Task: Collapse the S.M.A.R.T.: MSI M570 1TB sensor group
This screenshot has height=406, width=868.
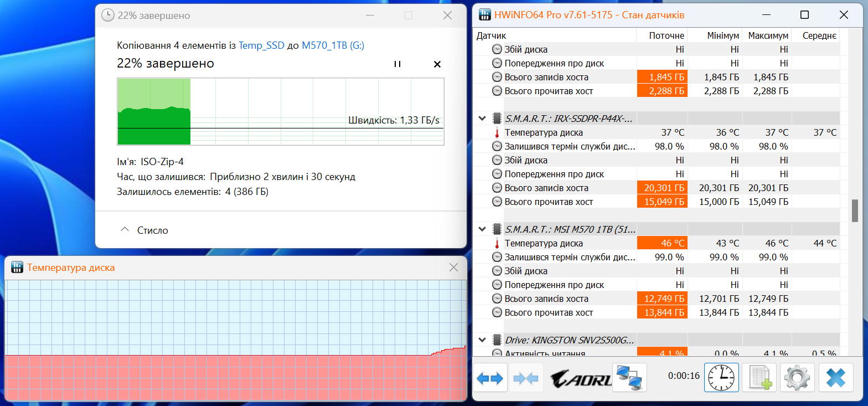Action: pyautogui.click(x=482, y=229)
